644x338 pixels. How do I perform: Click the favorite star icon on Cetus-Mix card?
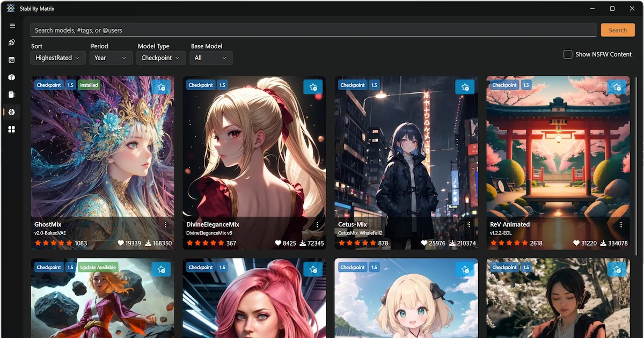[465, 87]
